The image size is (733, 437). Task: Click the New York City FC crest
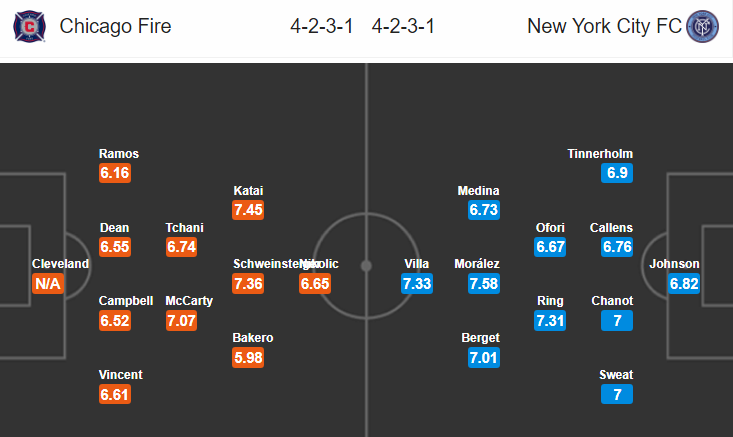pos(702,27)
